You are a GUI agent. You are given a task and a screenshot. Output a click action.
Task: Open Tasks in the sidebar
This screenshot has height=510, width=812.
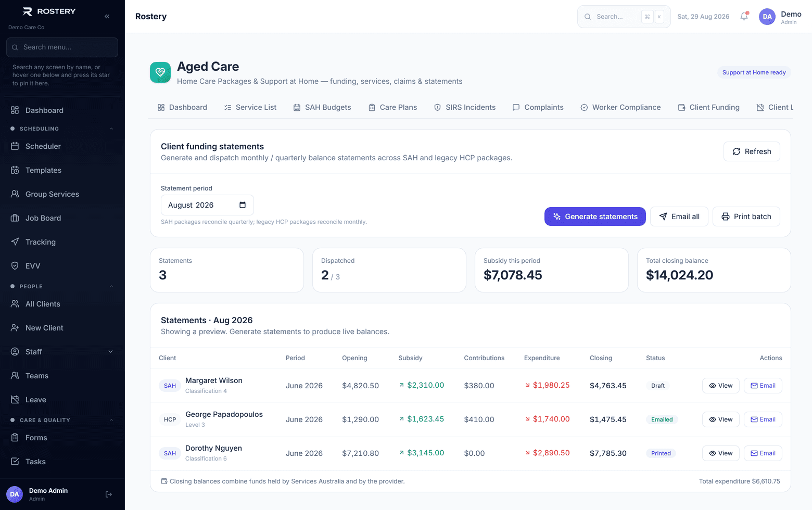[x=62, y=462]
